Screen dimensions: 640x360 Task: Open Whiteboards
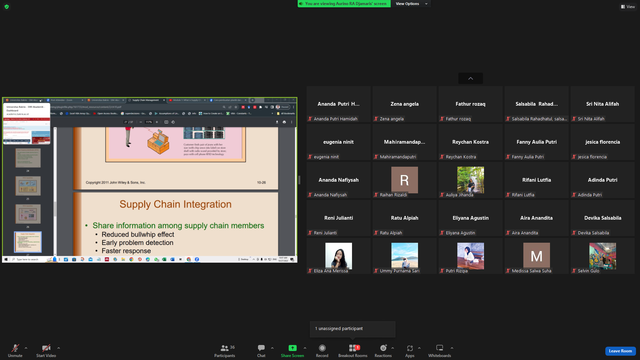[x=440, y=350]
